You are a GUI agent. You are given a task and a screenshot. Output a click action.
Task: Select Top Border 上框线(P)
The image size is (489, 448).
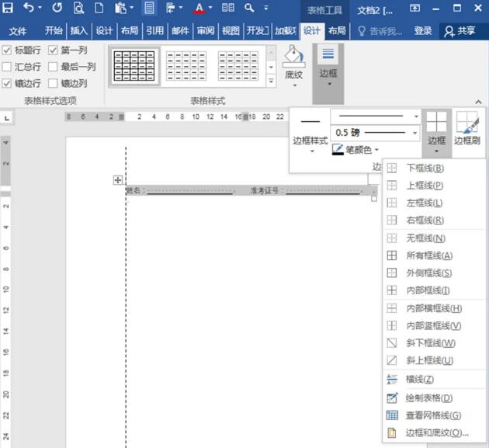[434, 186]
